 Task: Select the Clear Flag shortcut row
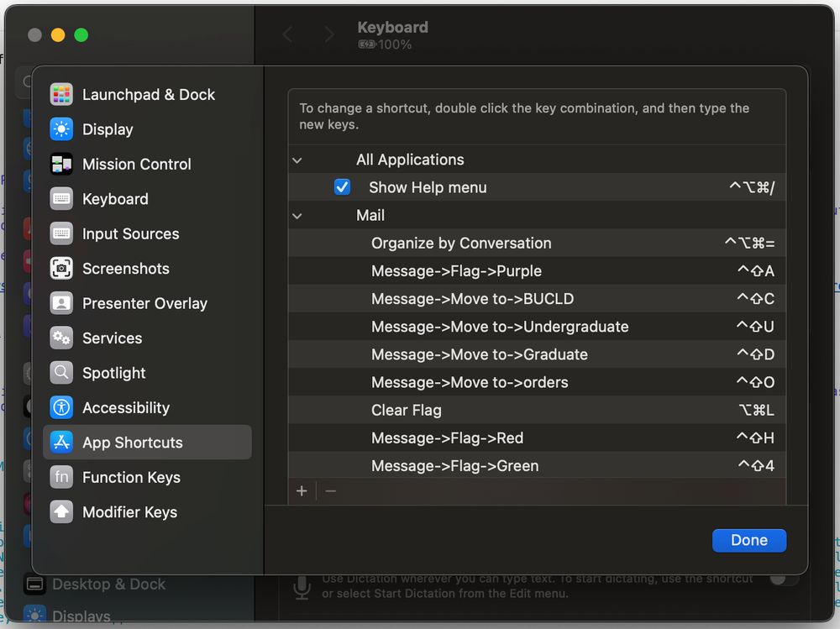[537, 410]
